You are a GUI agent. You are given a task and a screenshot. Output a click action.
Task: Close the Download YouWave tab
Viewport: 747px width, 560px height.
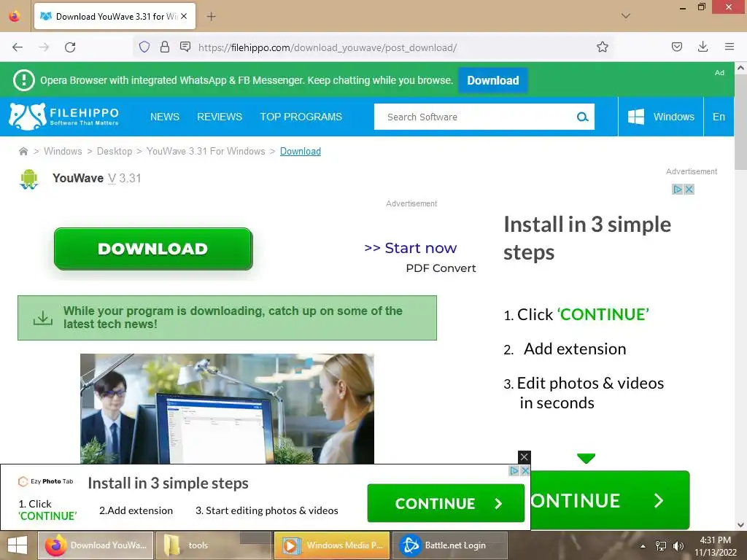click(x=184, y=16)
